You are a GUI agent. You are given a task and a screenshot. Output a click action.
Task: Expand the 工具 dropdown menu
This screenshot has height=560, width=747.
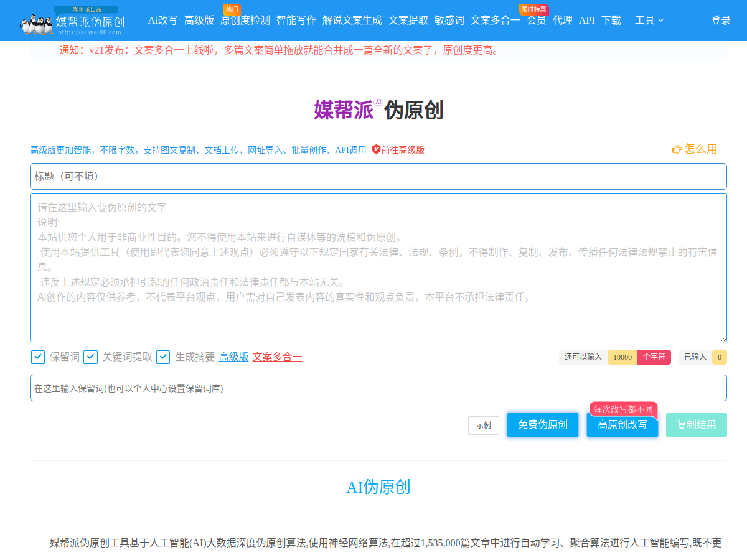coord(649,21)
